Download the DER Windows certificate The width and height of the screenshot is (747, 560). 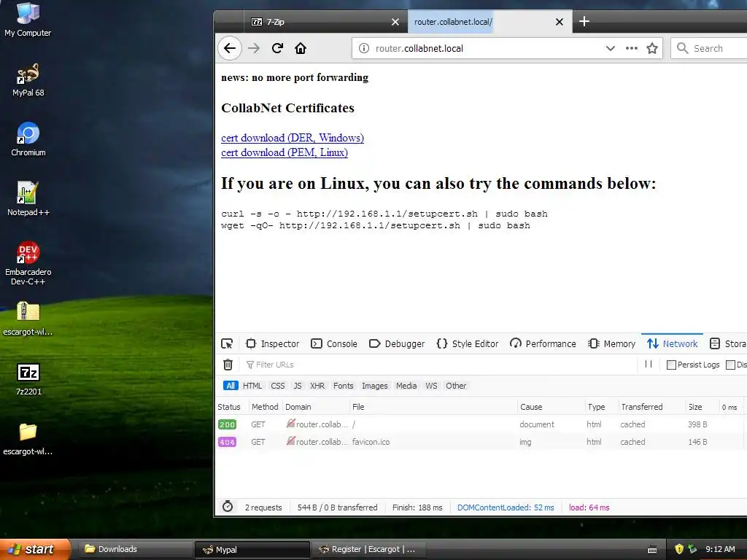click(293, 138)
